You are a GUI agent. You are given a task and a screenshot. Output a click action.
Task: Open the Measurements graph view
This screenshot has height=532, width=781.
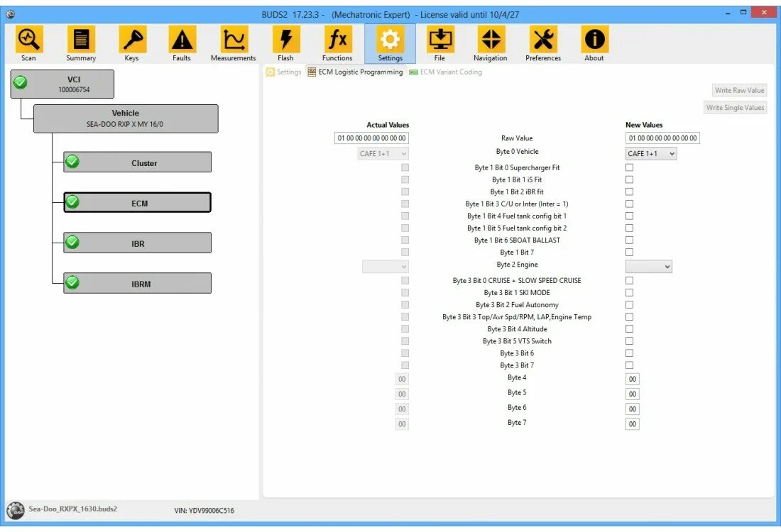(x=233, y=44)
